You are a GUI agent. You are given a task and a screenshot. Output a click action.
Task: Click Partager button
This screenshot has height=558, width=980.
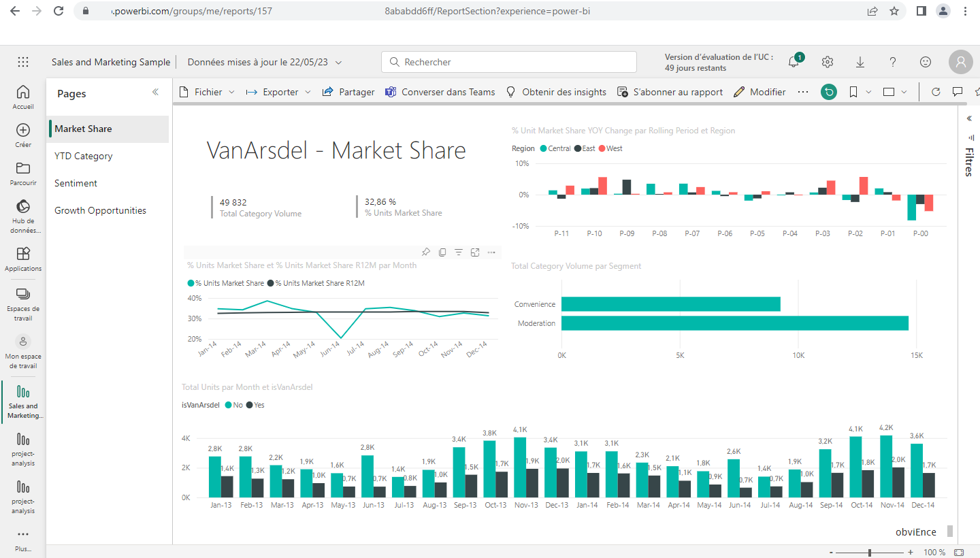click(x=348, y=92)
